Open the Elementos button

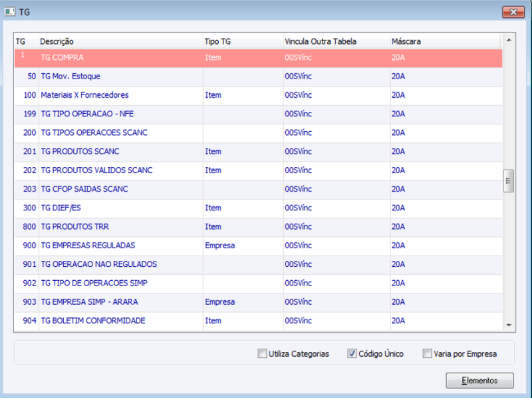click(479, 380)
